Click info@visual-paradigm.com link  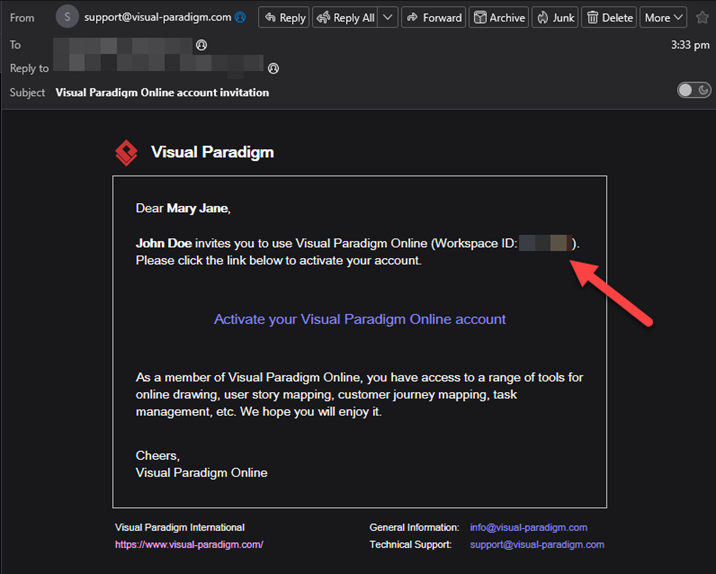tap(528, 527)
